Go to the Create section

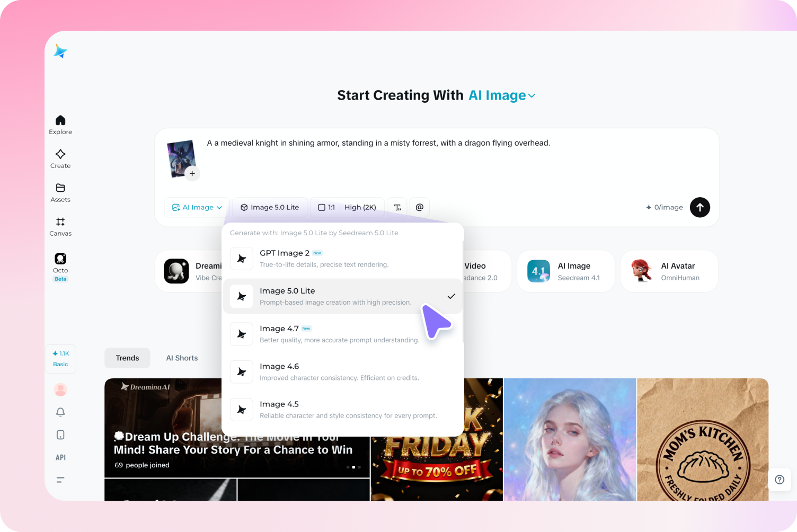tap(60, 159)
